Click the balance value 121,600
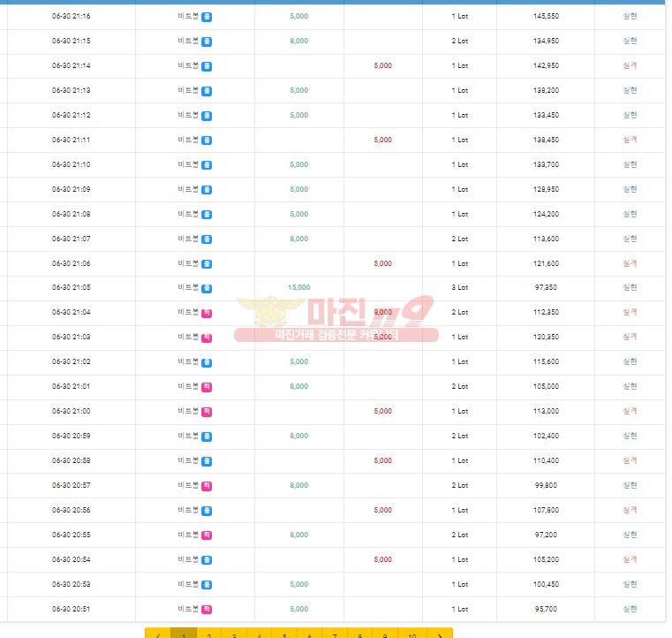 coord(546,263)
